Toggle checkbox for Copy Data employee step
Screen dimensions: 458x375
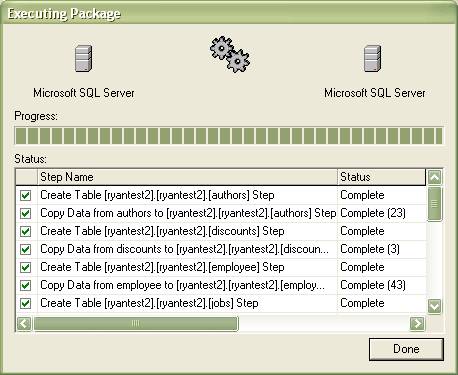click(x=26, y=285)
